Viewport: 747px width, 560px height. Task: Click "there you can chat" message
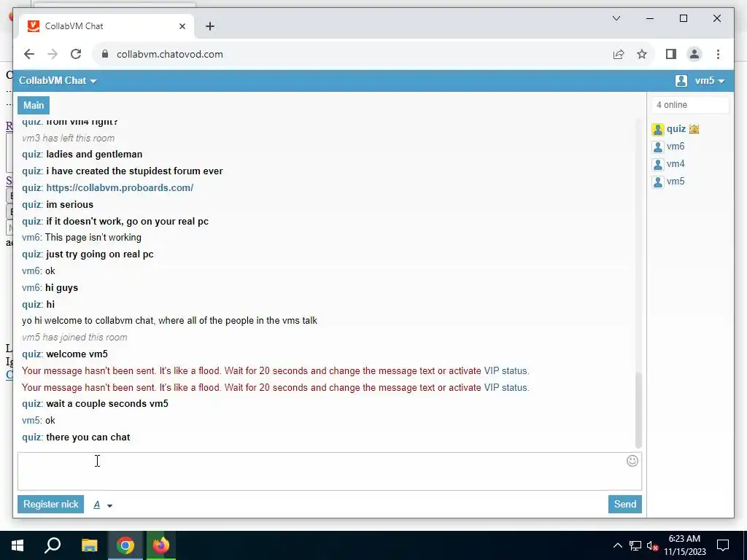point(88,437)
